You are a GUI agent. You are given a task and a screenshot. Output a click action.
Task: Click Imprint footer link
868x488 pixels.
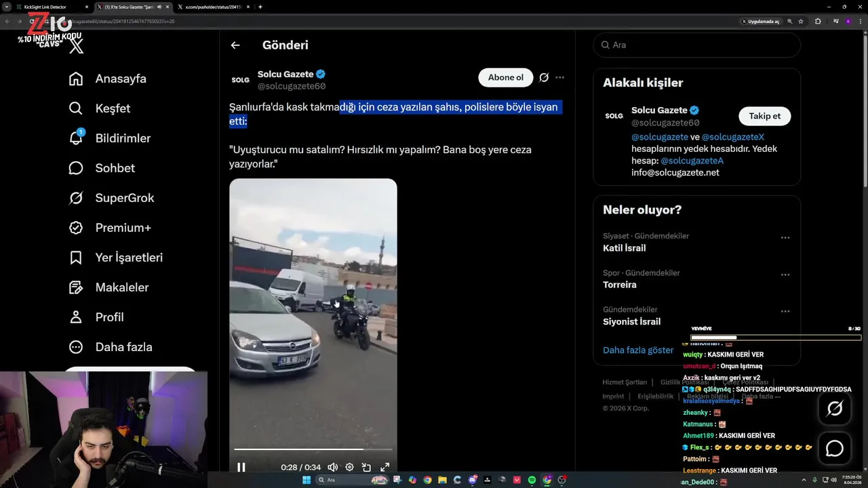(x=613, y=396)
